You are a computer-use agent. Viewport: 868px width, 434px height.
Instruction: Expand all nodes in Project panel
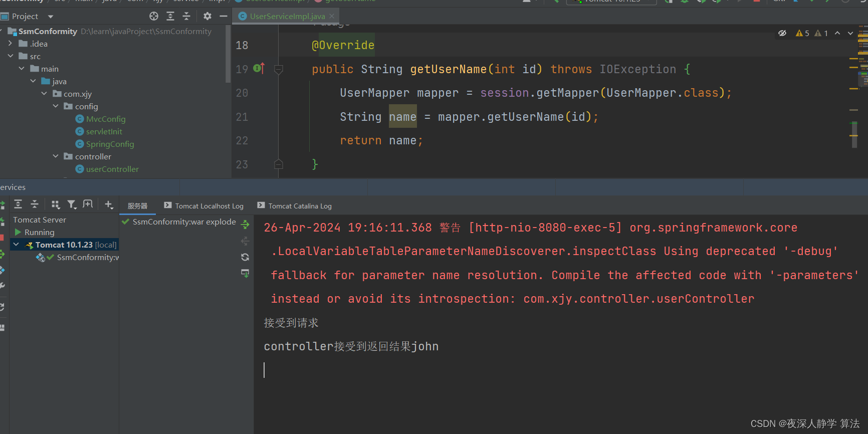coord(170,16)
